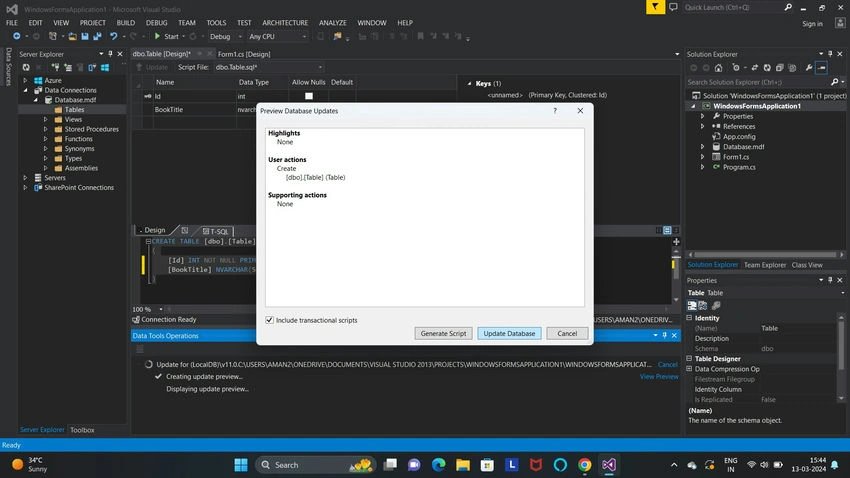
Task: Open the Visual Studio taskbar icon
Action: [x=609, y=464]
